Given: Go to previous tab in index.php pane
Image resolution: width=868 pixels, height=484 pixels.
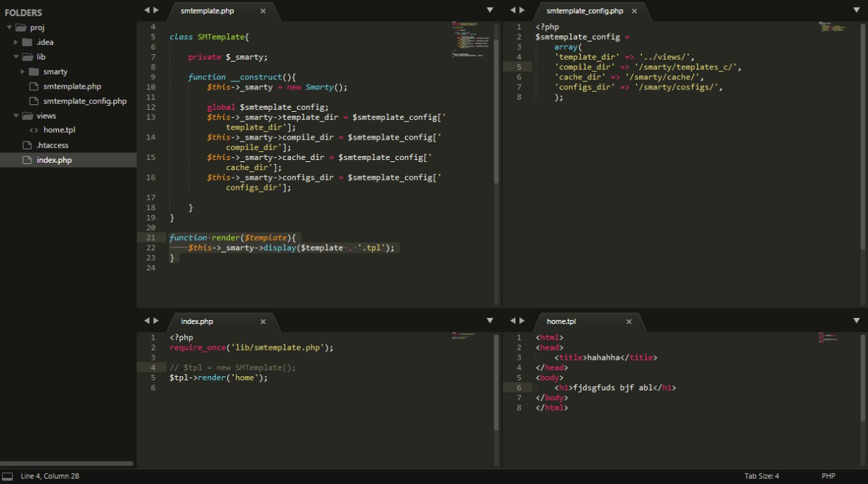Looking at the screenshot, I should (146, 321).
